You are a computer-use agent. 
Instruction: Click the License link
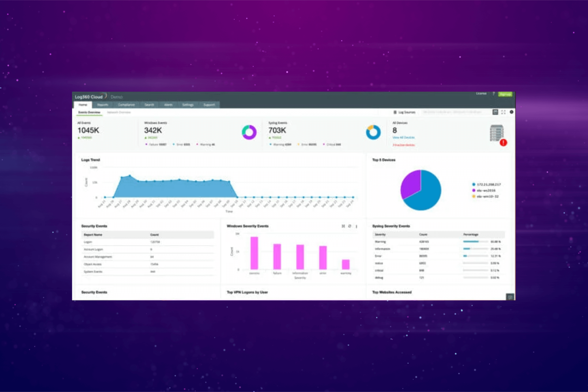pos(481,94)
